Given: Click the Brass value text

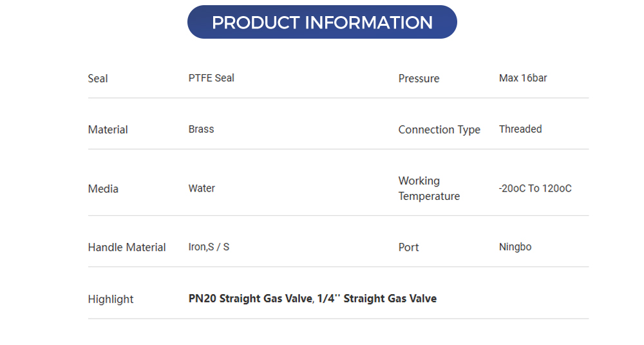Looking at the screenshot, I should 201,129.
